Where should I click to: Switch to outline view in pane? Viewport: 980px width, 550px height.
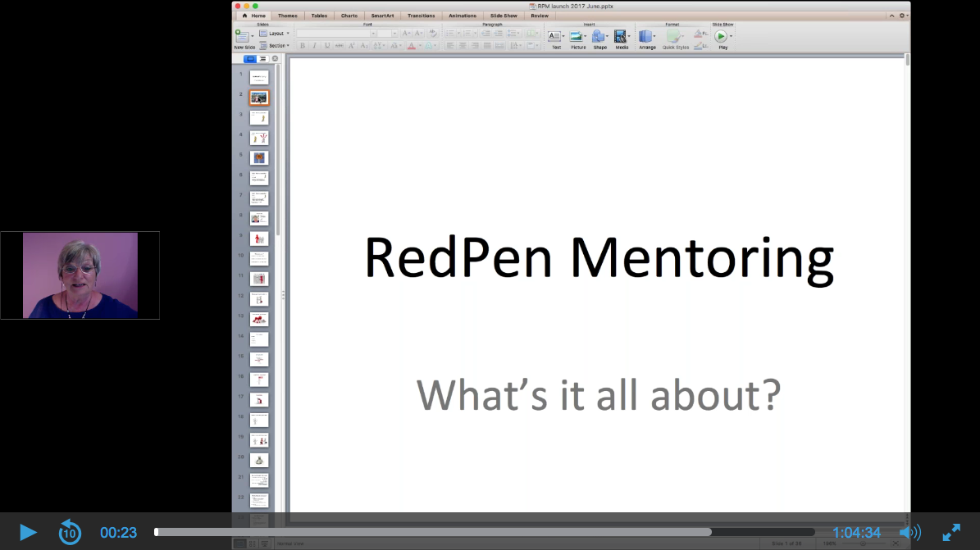[x=262, y=59]
